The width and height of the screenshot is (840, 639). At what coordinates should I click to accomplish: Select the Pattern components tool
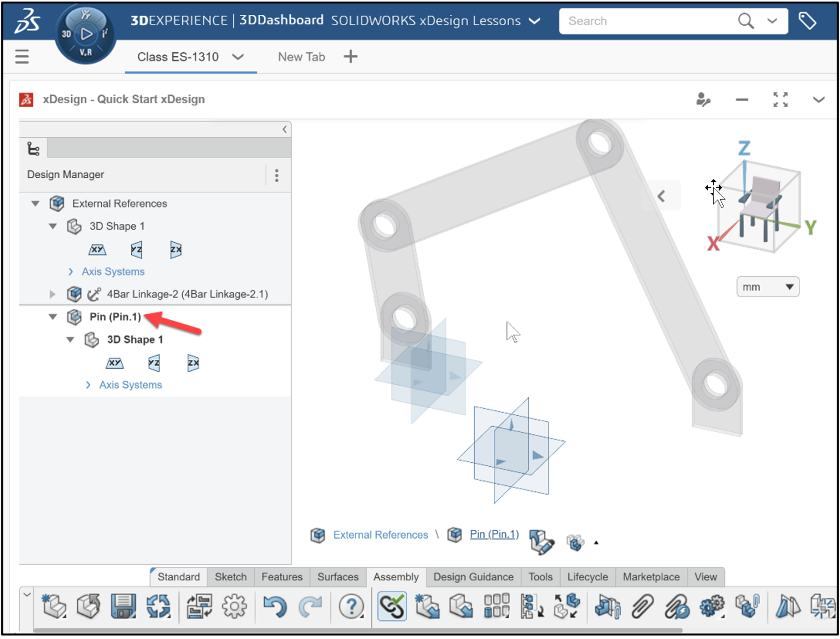click(x=495, y=607)
